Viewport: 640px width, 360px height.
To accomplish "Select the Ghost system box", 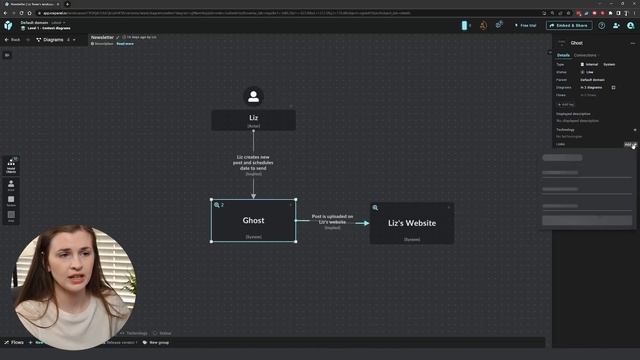I will [253, 220].
